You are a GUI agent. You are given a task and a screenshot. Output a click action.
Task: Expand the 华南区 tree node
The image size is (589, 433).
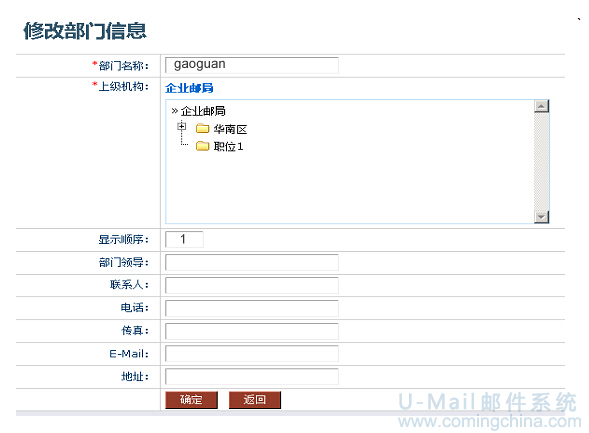coord(181,126)
